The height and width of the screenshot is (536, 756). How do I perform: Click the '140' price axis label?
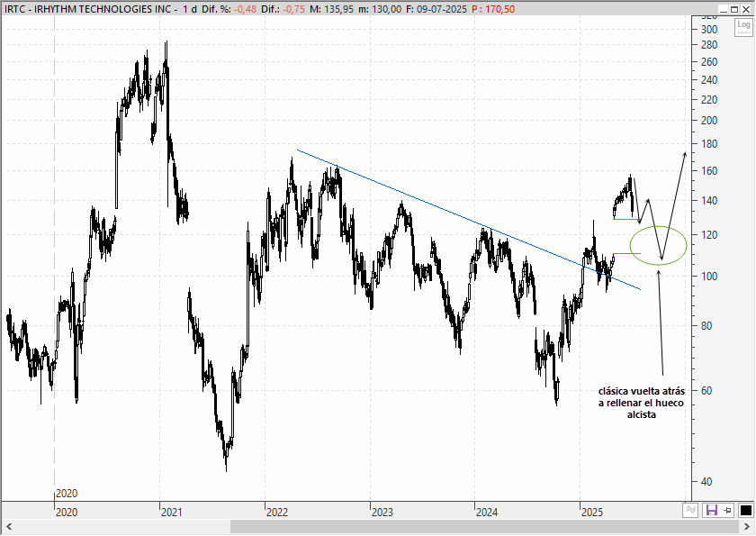pyautogui.click(x=709, y=200)
